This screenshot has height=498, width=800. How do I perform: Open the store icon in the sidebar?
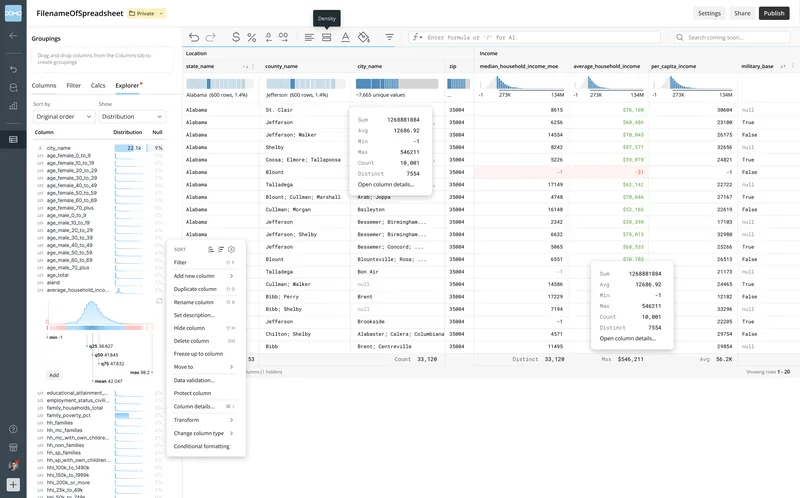click(13, 447)
